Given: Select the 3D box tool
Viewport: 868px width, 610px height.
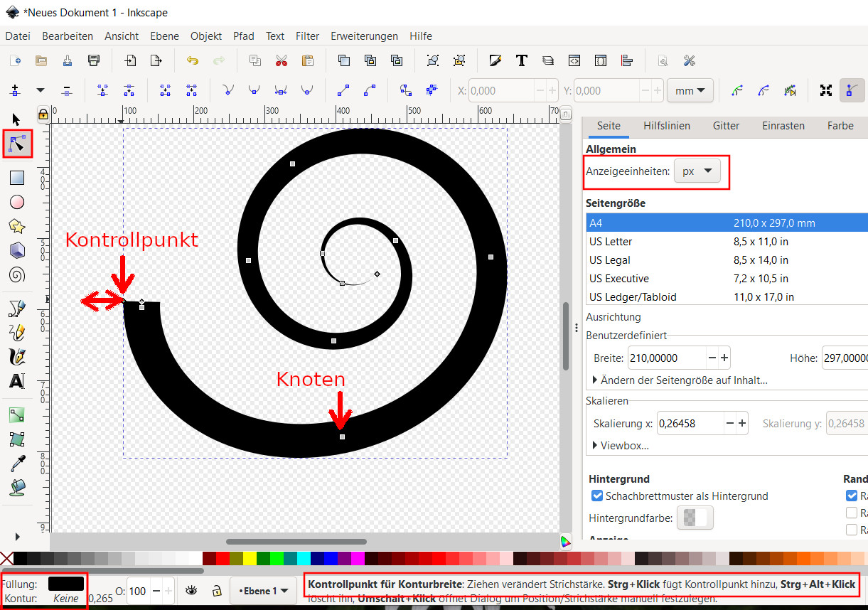Looking at the screenshot, I should click(17, 250).
